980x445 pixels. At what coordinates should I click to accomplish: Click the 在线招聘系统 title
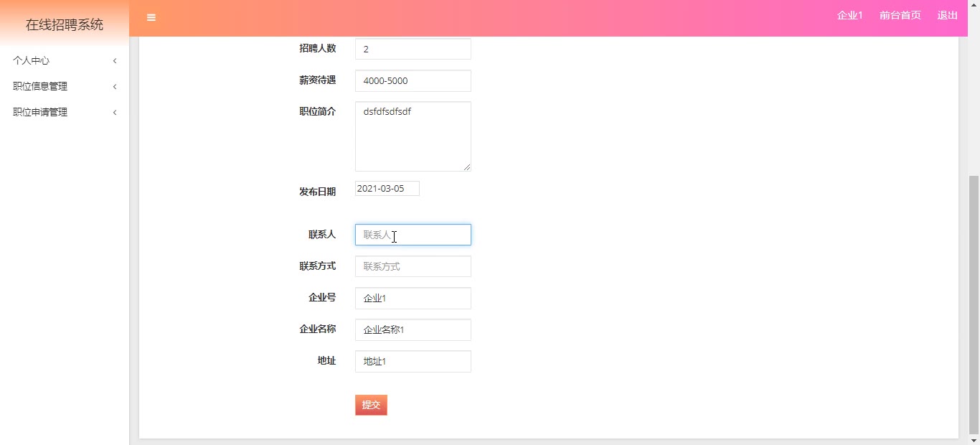tap(65, 24)
